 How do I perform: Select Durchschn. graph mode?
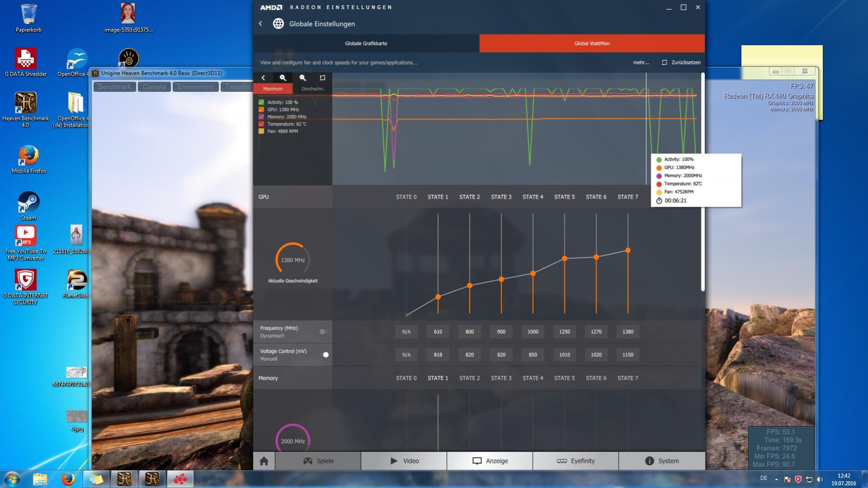click(313, 89)
